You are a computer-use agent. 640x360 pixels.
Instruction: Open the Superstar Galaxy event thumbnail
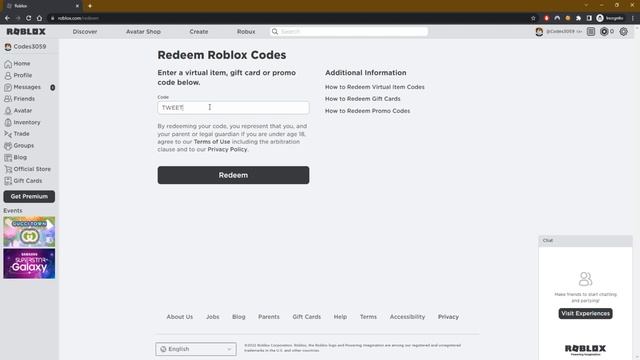pos(29,264)
